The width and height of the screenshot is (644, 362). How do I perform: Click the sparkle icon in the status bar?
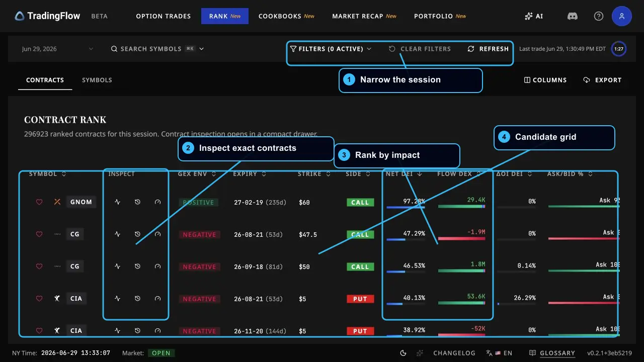(x=420, y=353)
